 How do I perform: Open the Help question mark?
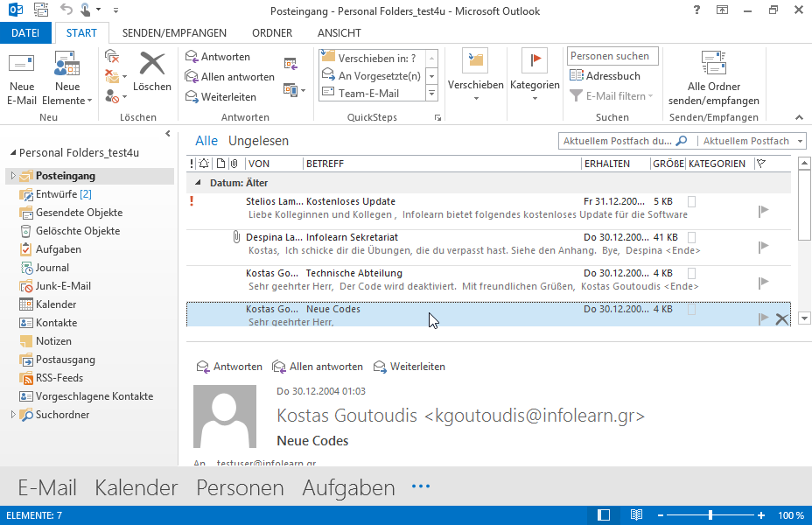pyautogui.click(x=696, y=10)
